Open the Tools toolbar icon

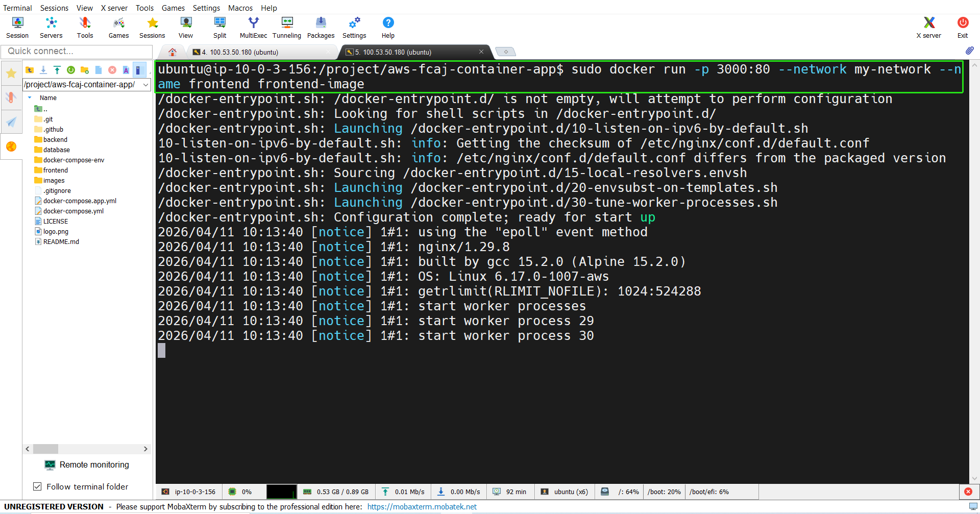(x=85, y=28)
